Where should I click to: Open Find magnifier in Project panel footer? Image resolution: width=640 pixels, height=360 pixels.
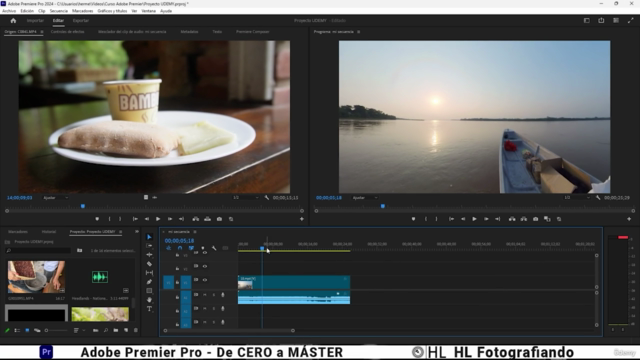coord(106,330)
